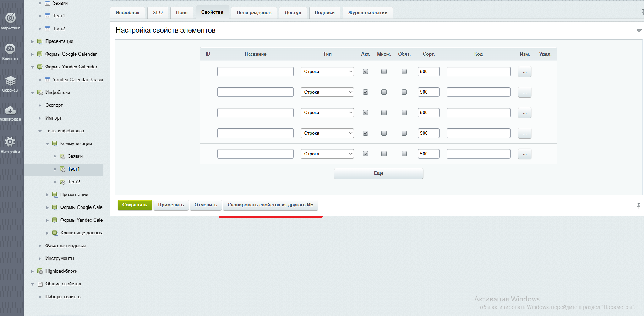Screen dimensions: 644x316
Task: Open the Журнал событий tab
Action: [367, 12]
